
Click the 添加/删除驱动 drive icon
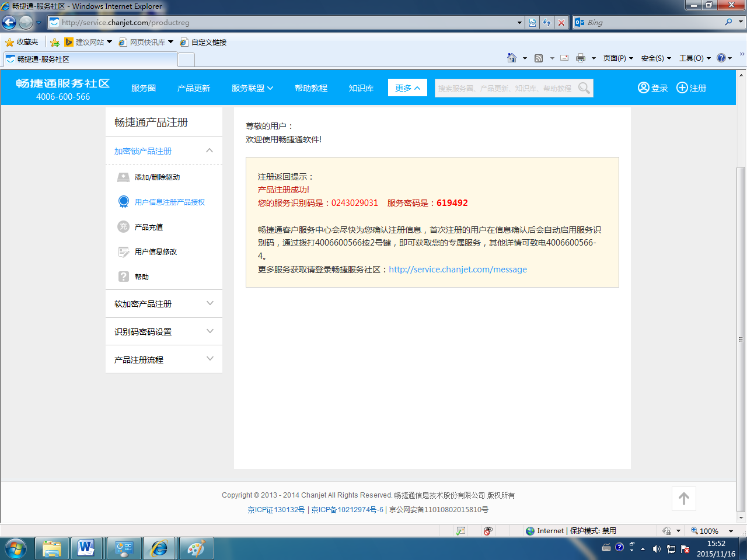124,177
